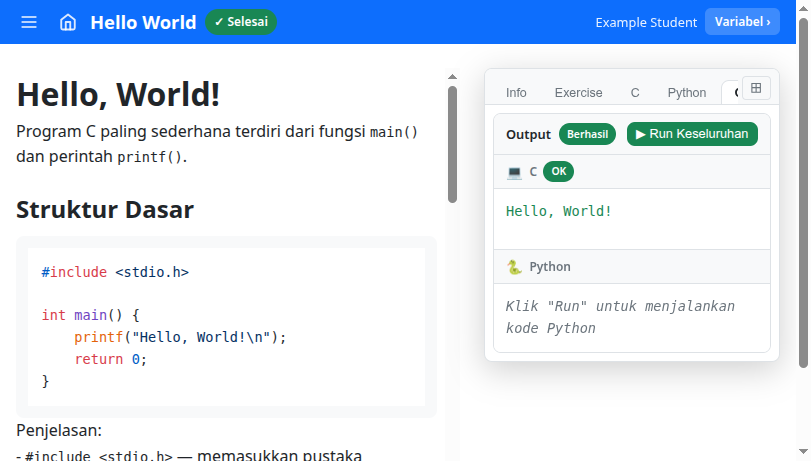
Task: Click the snake icon beside Python
Action: (x=514, y=267)
